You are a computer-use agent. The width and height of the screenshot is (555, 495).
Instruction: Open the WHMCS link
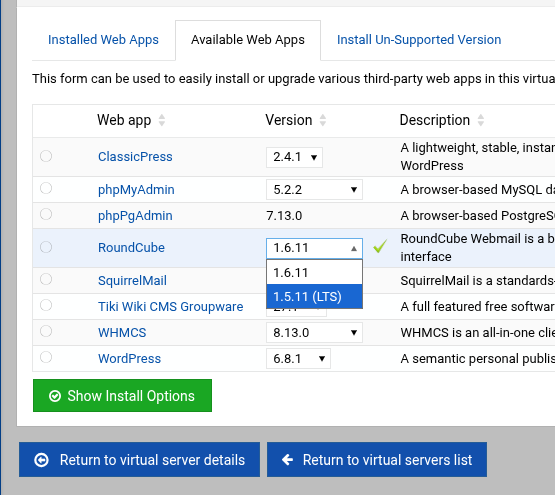point(122,332)
